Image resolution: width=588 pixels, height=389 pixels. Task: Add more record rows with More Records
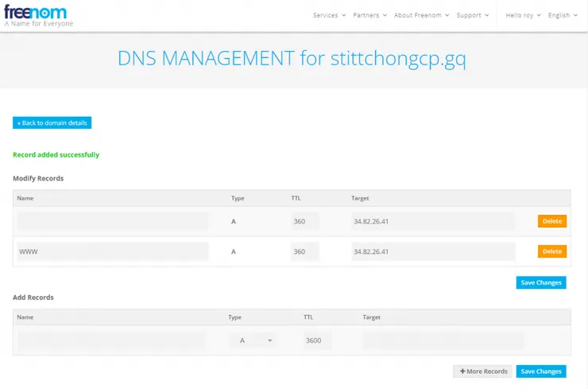click(x=483, y=371)
